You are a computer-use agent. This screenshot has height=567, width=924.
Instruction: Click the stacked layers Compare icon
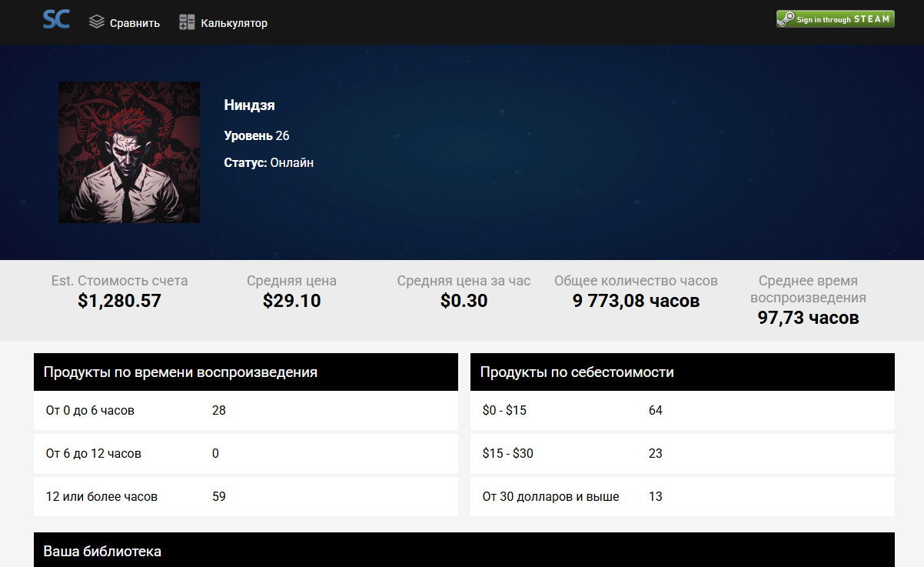pos(96,22)
